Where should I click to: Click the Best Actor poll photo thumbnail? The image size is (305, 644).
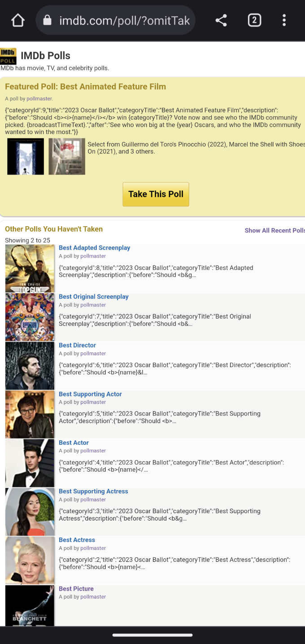30,463
